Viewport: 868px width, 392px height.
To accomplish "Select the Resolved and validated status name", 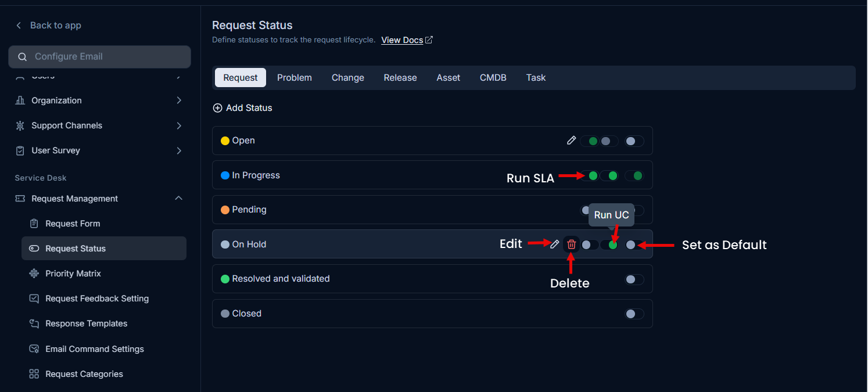I will 281,279.
